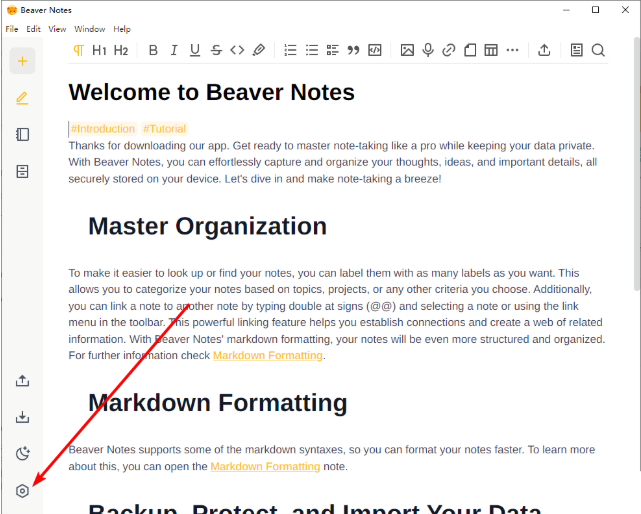Viewport: 641px width, 514px height.
Task: Click the Markdown Formatting heading
Action: 218,403
